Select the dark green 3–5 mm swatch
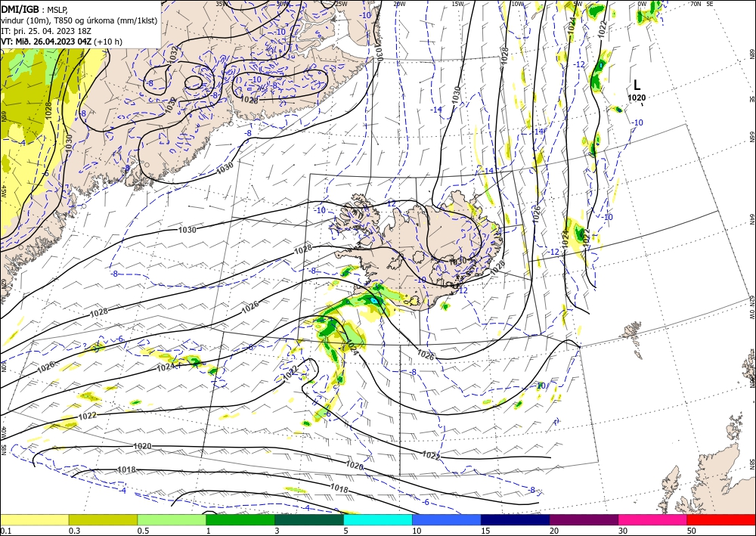 click(x=309, y=519)
